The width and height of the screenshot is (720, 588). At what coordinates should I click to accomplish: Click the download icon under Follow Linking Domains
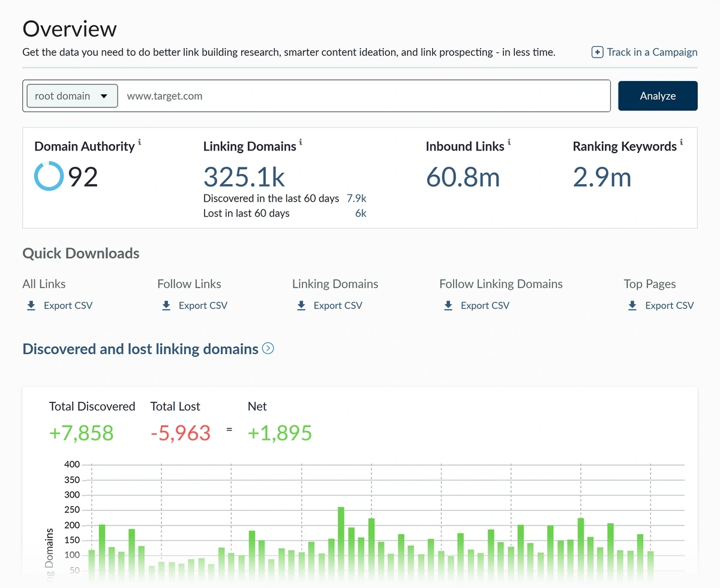point(448,305)
